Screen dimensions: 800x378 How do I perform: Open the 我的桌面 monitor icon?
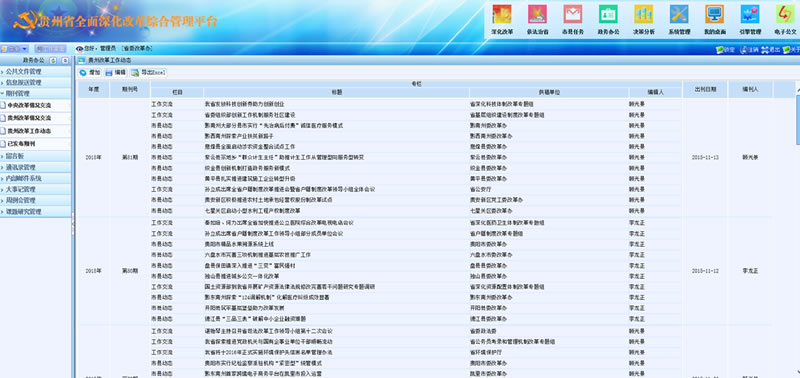[714, 14]
